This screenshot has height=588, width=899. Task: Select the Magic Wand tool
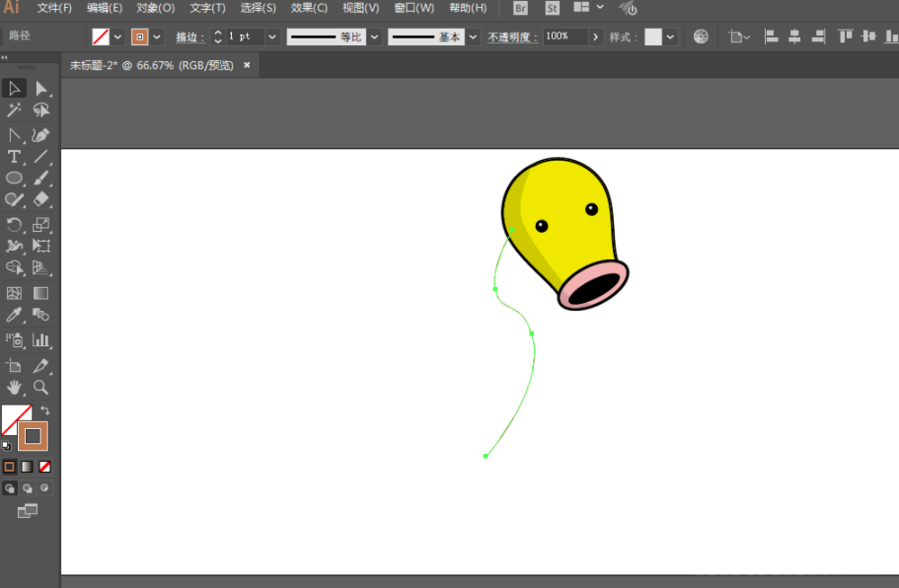[x=14, y=110]
